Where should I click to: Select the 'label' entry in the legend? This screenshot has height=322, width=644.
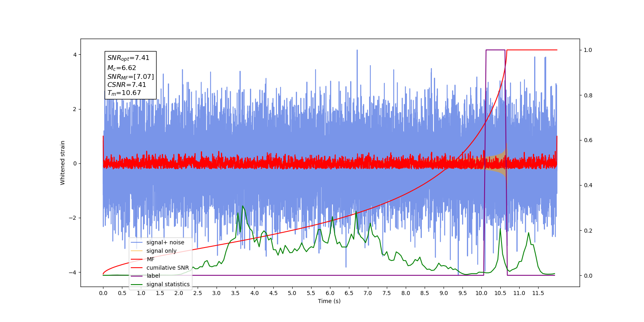point(153,276)
